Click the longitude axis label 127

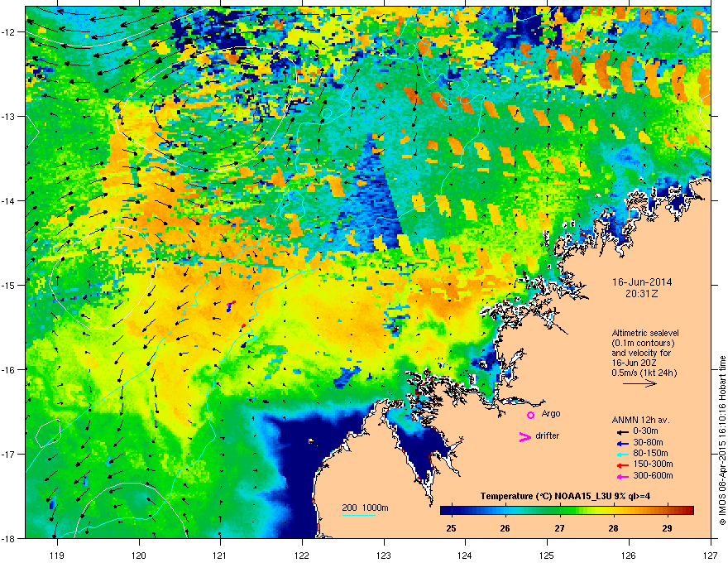click(711, 555)
